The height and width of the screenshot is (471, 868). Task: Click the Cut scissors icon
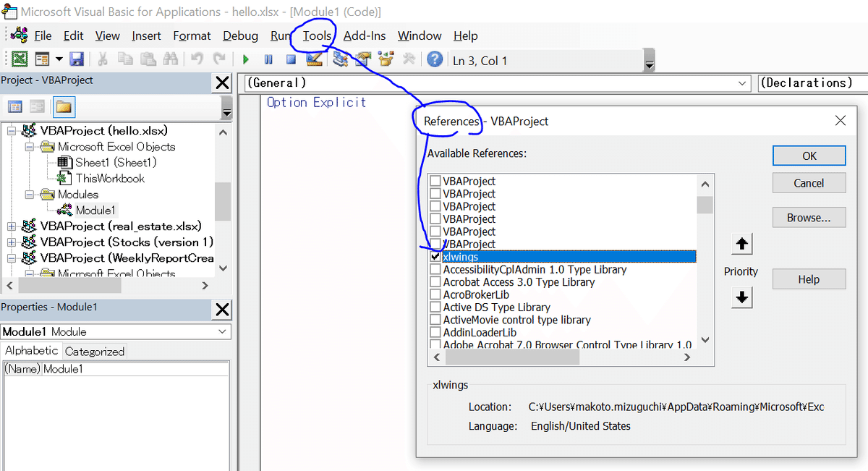(x=103, y=59)
